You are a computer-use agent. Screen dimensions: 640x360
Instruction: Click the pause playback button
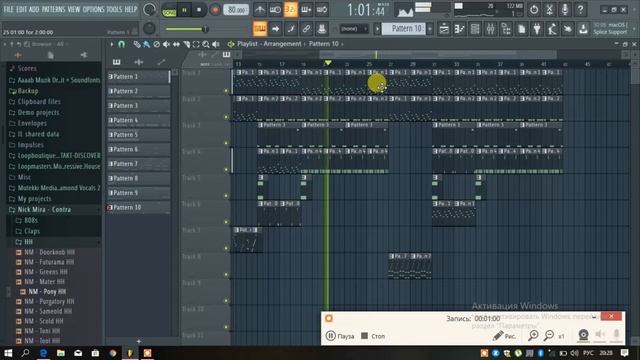click(184, 10)
